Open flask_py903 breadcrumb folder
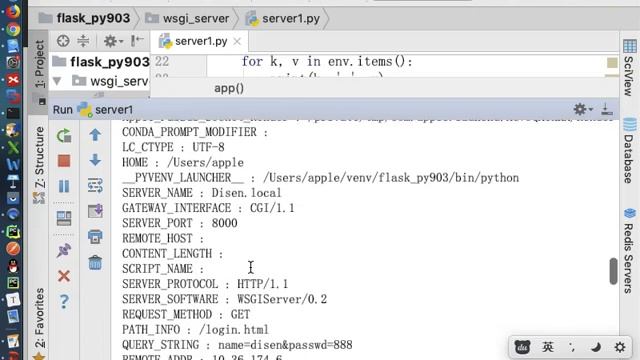 [x=84, y=18]
